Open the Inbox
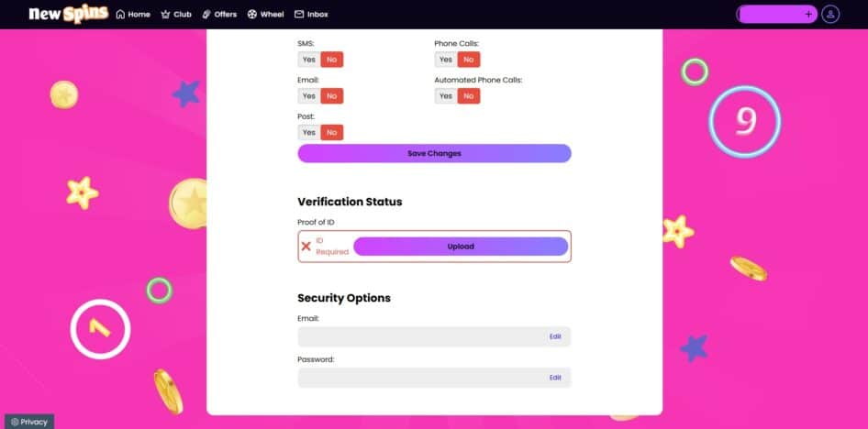 [311, 15]
